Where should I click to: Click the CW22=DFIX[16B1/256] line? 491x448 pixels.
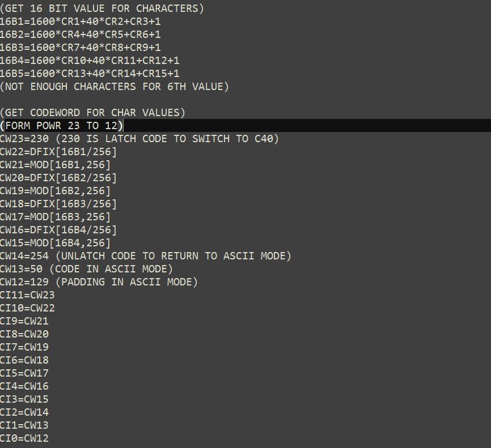click(58, 152)
